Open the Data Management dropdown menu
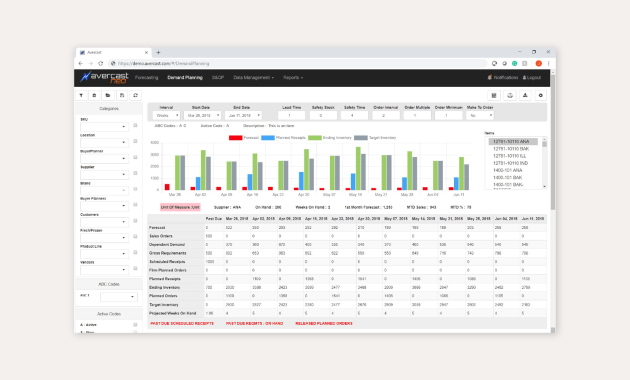 (x=254, y=78)
